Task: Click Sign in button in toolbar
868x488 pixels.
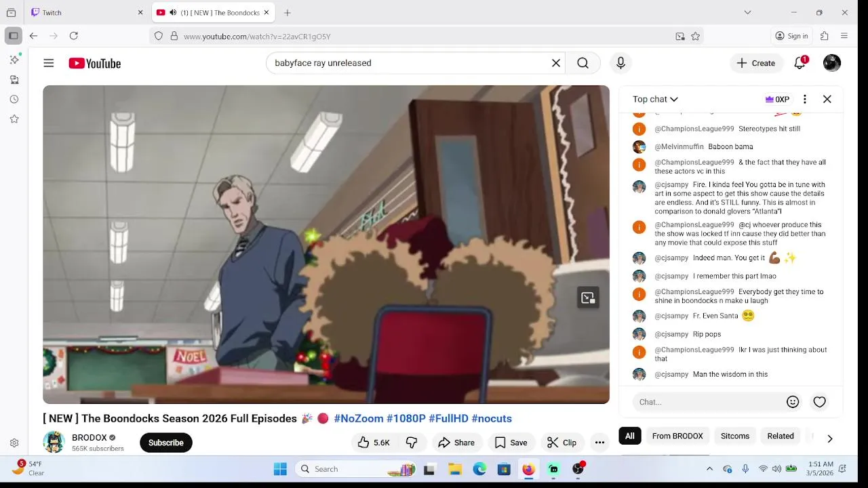Action: pyautogui.click(x=792, y=36)
